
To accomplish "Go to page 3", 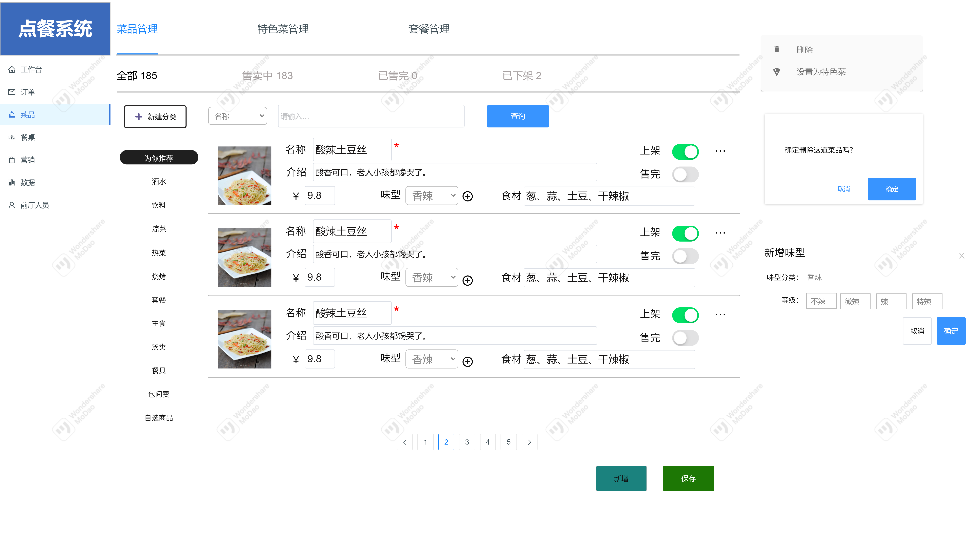I will (x=467, y=442).
